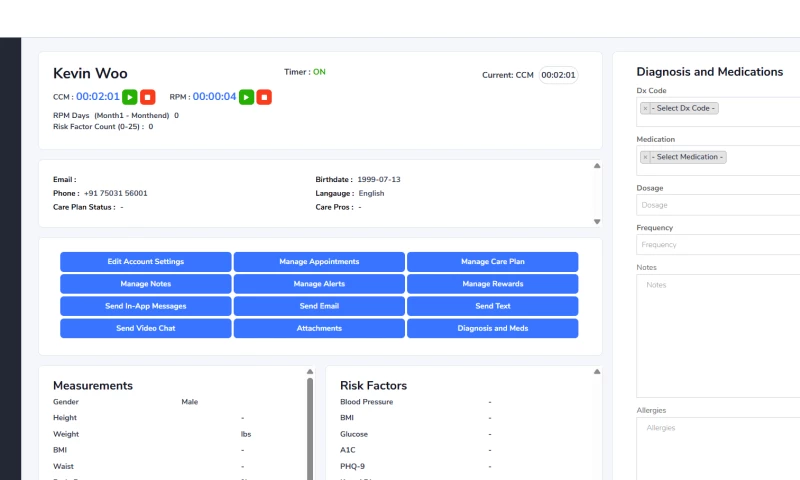This screenshot has height=480, width=800.
Task: Focus the Dosage input field
Action: [718, 205]
